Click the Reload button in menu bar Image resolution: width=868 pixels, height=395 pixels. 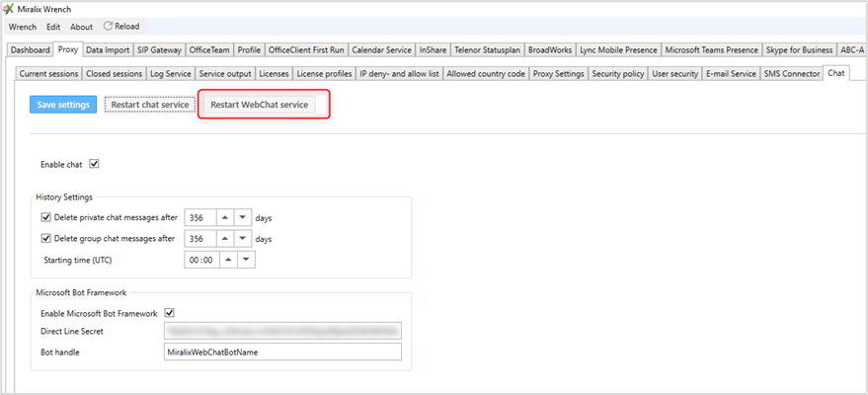point(121,26)
